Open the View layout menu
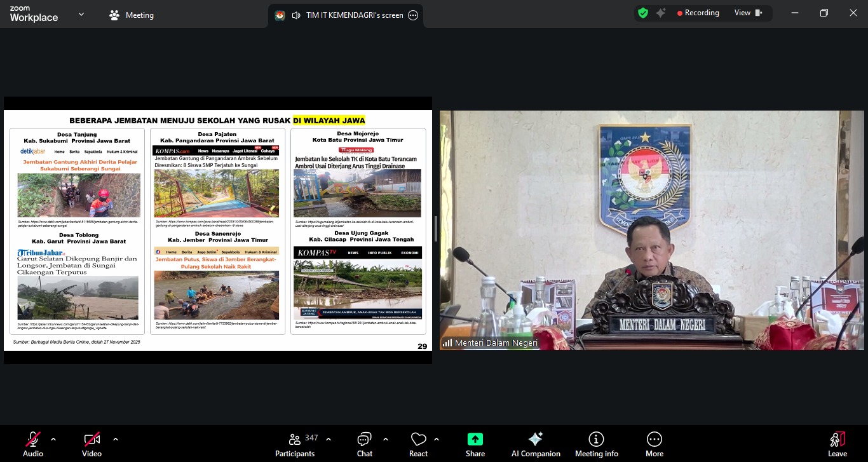 [x=748, y=13]
